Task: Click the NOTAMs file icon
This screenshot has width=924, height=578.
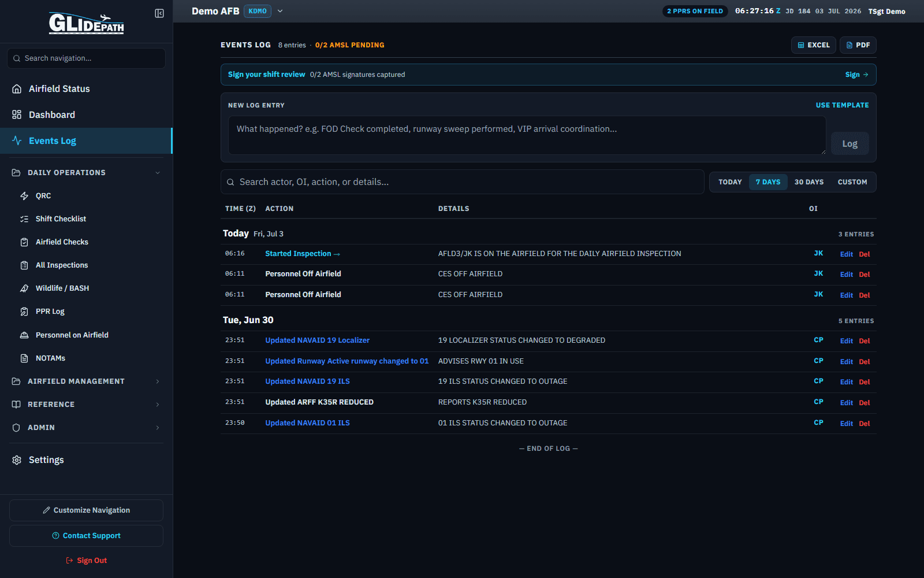Action: pyautogui.click(x=24, y=358)
